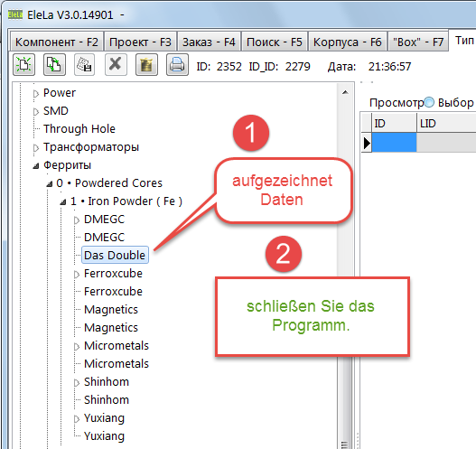Switch to the Корпуса - F6 tab
476x449 pixels.
pyautogui.click(x=347, y=42)
